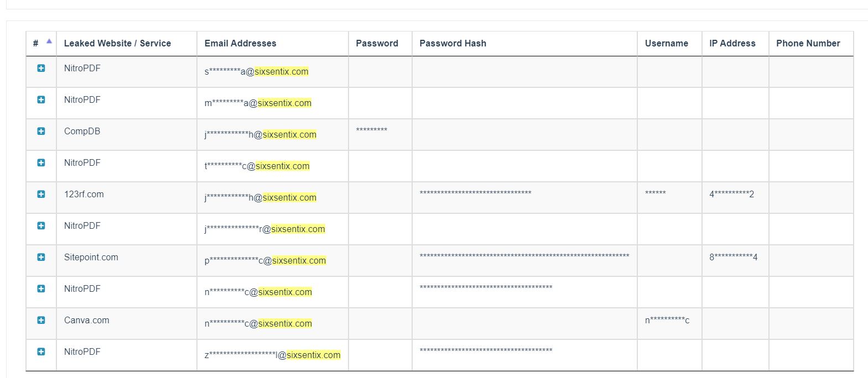Sort table by Password Hash header
Viewport: 868px width, 378px height.
tap(453, 43)
